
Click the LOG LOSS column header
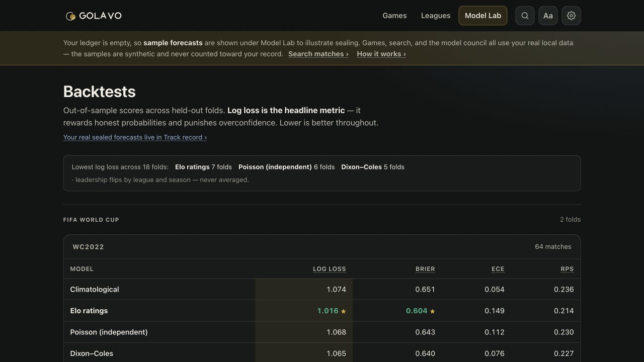330,269
